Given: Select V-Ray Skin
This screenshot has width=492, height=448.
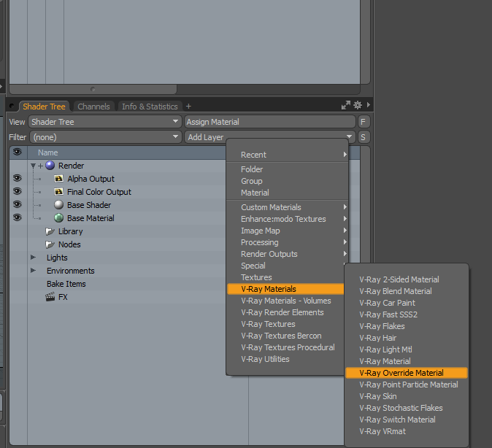Looking at the screenshot, I should point(407,396).
